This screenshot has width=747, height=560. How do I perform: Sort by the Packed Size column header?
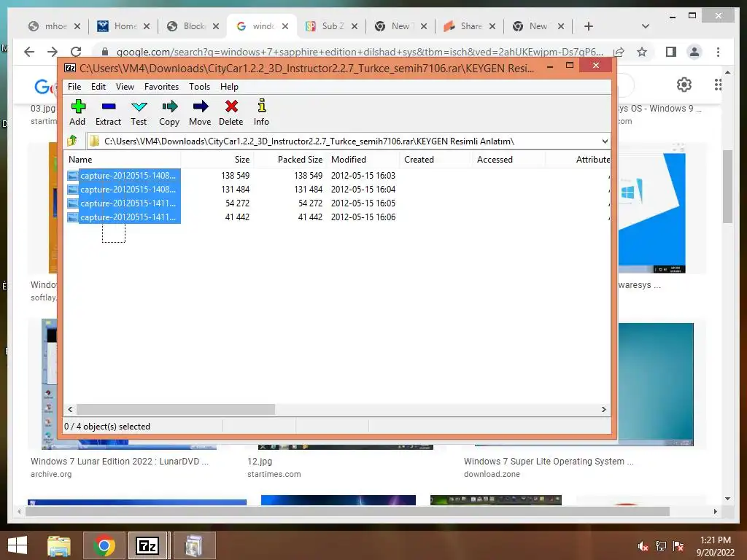point(290,160)
